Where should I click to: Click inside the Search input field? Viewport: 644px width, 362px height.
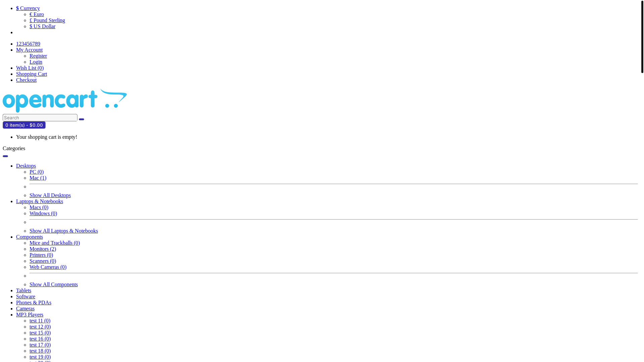[40, 118]
